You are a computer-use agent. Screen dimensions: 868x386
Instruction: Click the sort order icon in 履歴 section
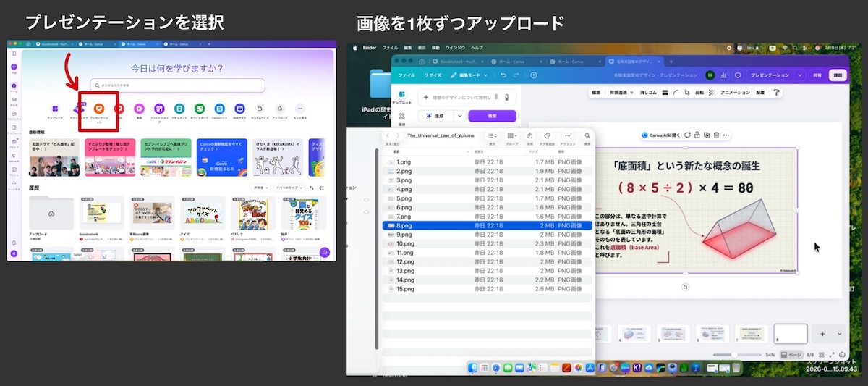point(310,188)
